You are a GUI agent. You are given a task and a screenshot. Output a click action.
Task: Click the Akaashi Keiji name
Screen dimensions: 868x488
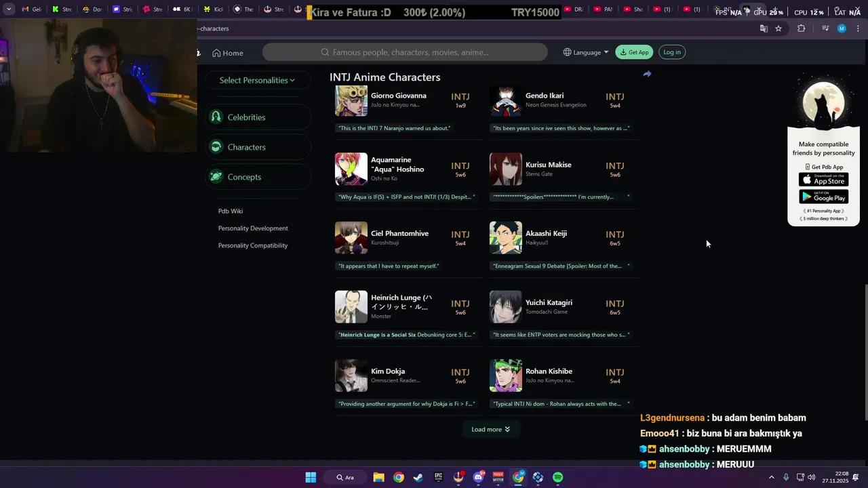pos(546,233)
